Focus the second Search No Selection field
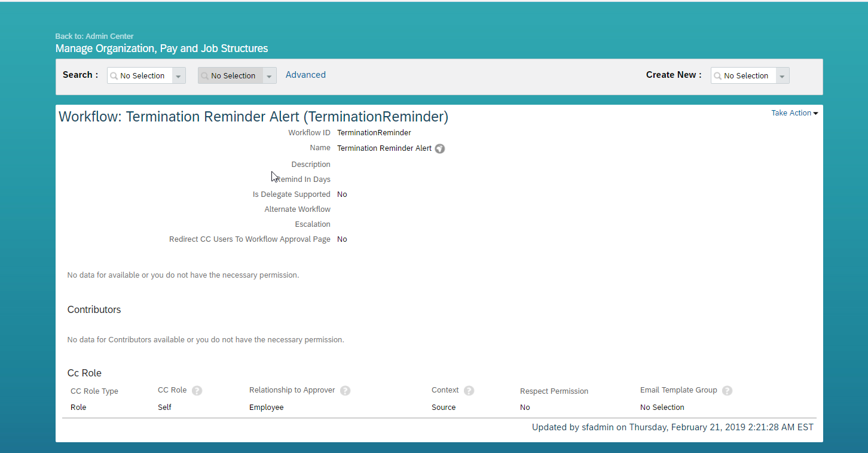The width and height of the screenshot is (868, 453). click(233, 76)
